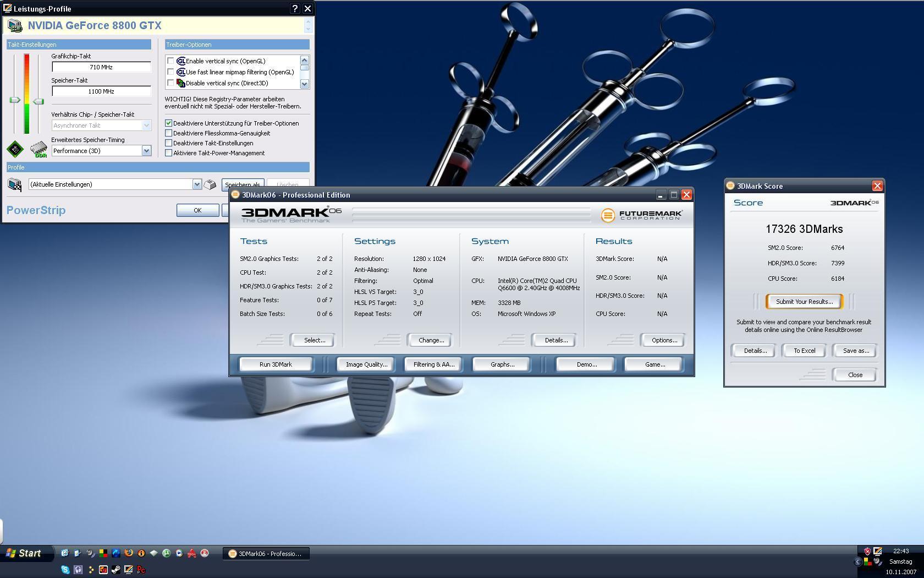This screenshot has height=578, width=924.
Task: Open the Erweitertes Speicher-Timing dropdown
Action: (x=146, y=151)
